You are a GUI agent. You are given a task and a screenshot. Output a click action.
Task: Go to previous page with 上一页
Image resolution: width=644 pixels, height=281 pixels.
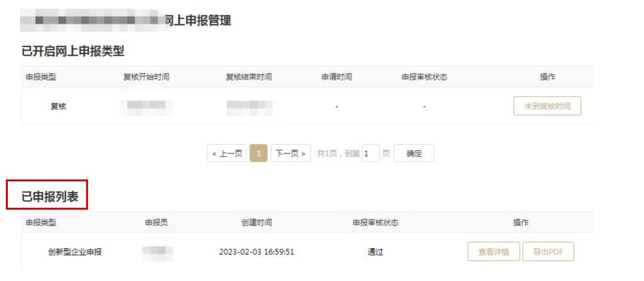click(x=227, y=154)
